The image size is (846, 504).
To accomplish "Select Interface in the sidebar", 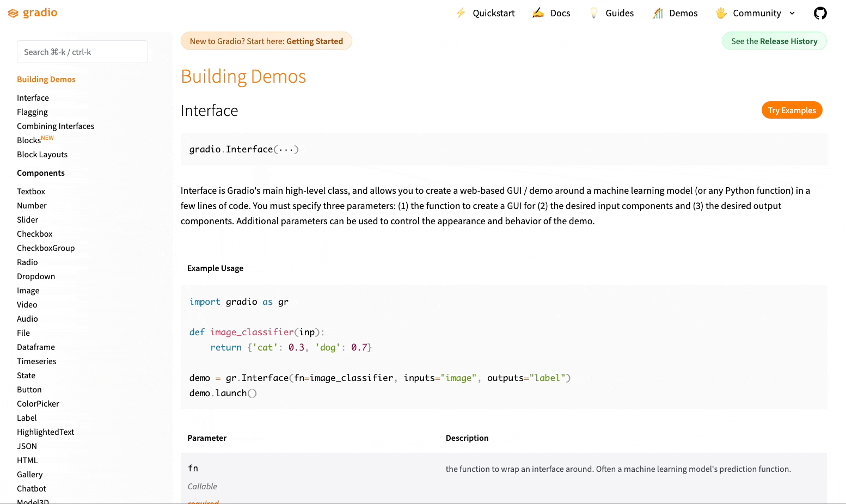I will [33, 98].
